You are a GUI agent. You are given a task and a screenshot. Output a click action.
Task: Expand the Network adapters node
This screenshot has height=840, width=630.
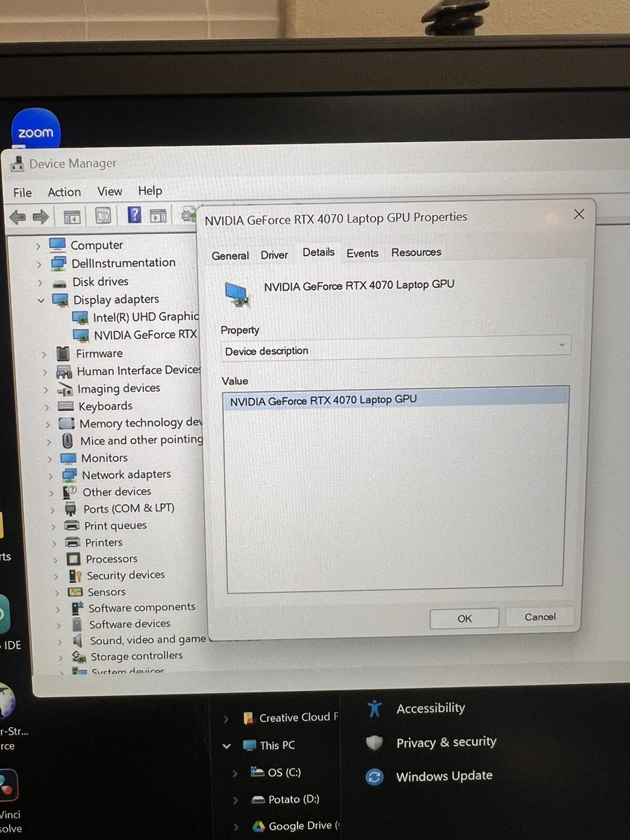(50, 476)
